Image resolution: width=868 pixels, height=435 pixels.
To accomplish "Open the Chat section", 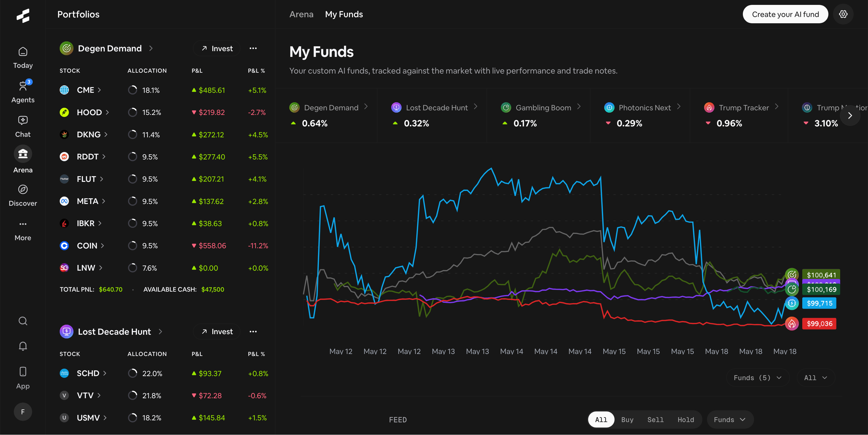I will click(23, 127).
